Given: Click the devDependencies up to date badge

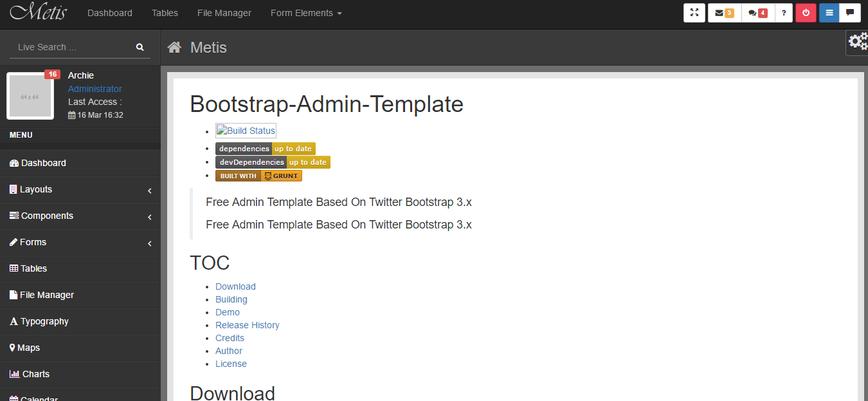Looking at the screenshot, I should point(273,162).
